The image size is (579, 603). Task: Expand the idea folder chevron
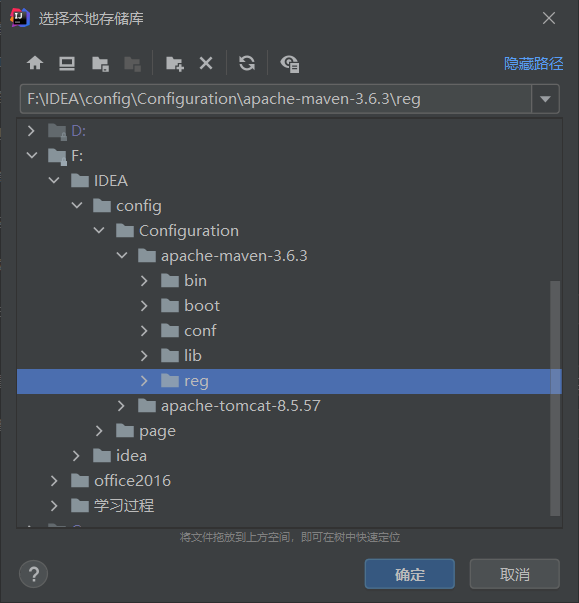(x=76, y=456)
